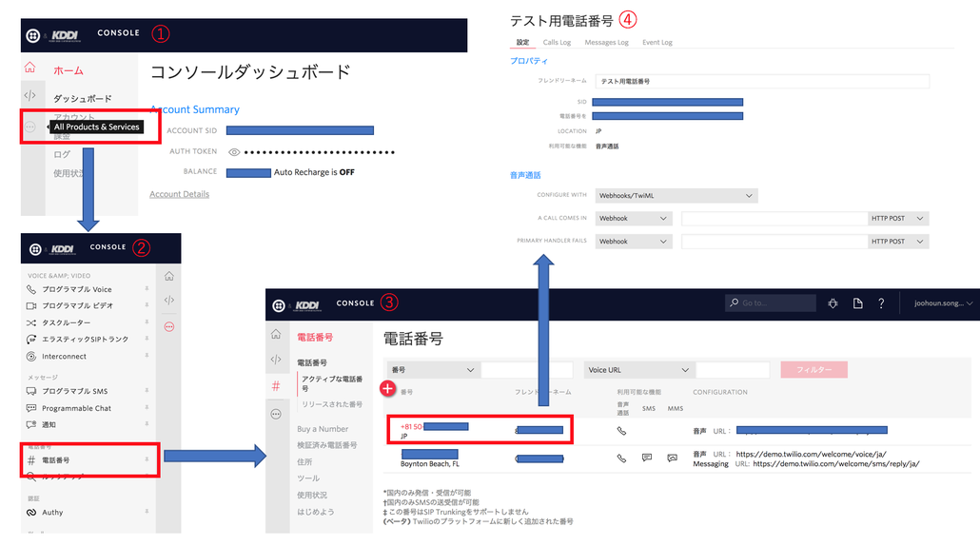Select ダッシュボード in the home sidebar

pyautogui.click(x=83, y=99)
